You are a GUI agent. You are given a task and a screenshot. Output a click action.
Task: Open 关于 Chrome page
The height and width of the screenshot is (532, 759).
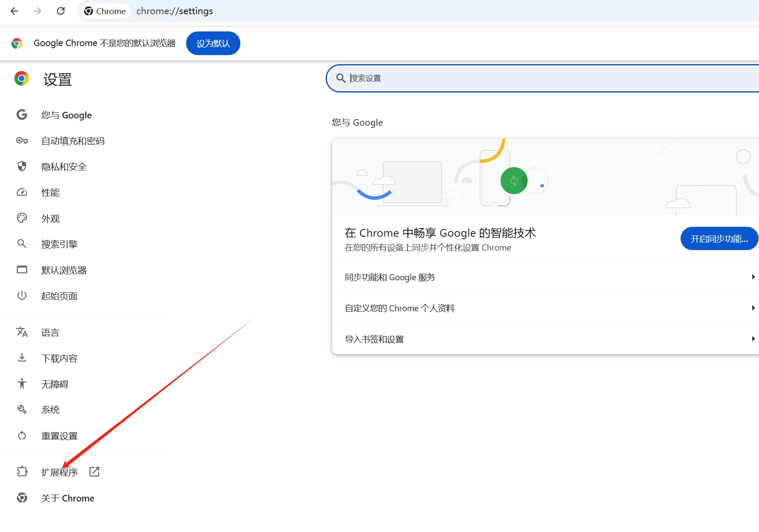(68, 498)
